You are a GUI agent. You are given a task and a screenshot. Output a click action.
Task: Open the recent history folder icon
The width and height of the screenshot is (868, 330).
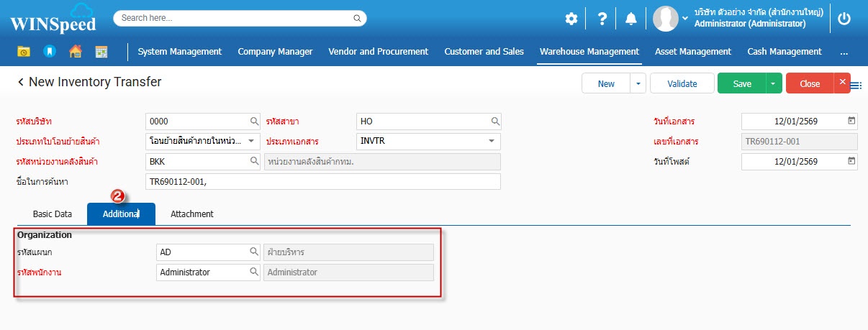[x=24, y=52]
